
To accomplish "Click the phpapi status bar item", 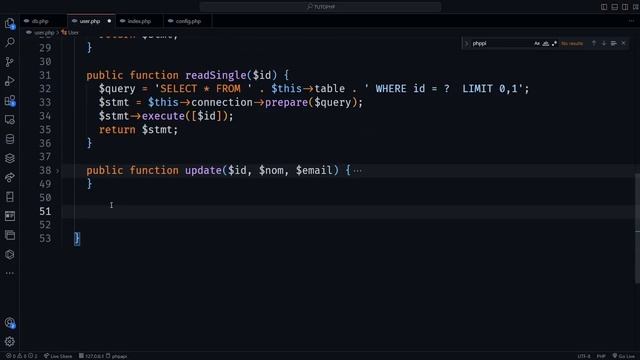I will click(x=117, y=356).
